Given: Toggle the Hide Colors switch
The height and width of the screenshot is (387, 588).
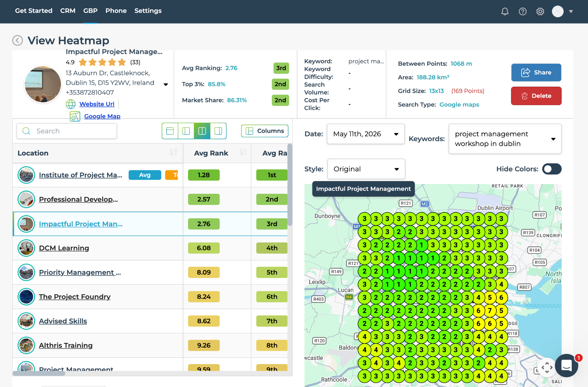Looking at the screenshot, I should (x=552, y=169).
